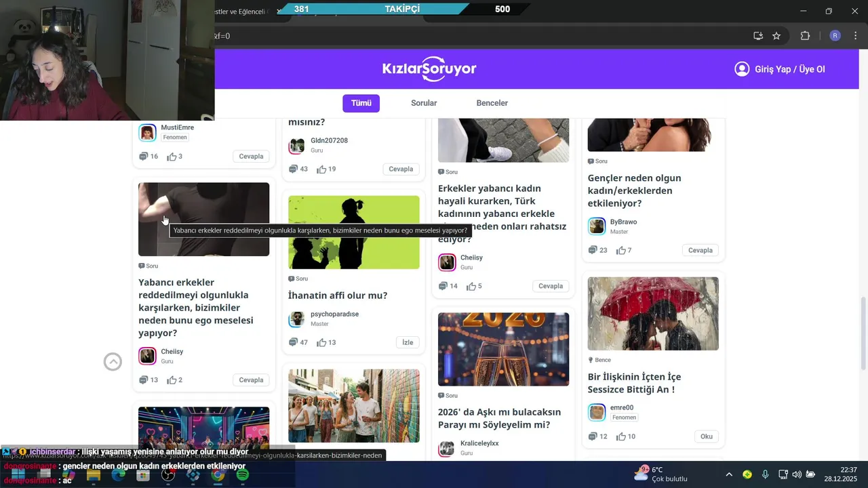The width and height of the screenshot is (868, 488).
Task: Open the '2026' da Aşkı mı bulacaksın' question
Action: point(499,418)
